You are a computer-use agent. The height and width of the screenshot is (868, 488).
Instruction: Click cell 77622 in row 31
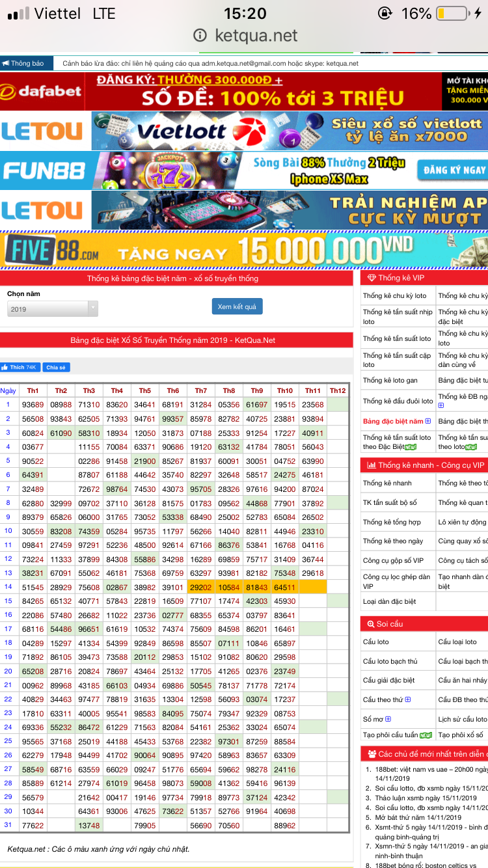tap(33, 825)
